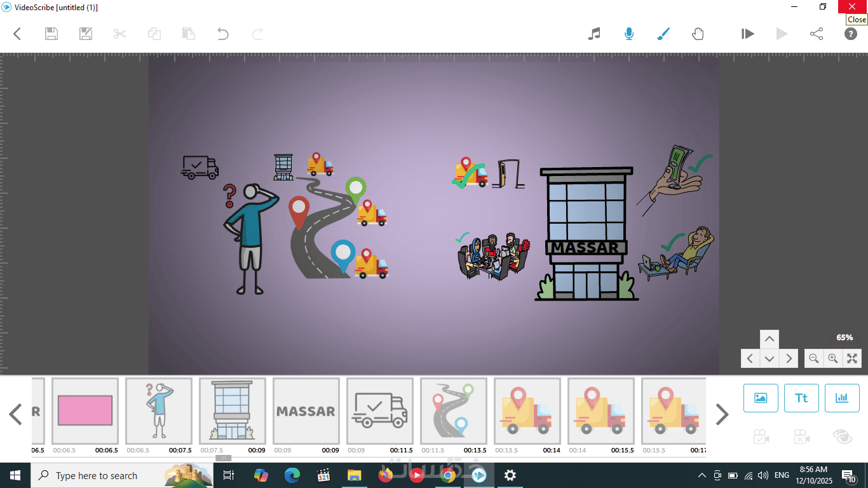
Task: Select yellow truck thumbnail ending 00:15.5
Action: tap(601, 411)
